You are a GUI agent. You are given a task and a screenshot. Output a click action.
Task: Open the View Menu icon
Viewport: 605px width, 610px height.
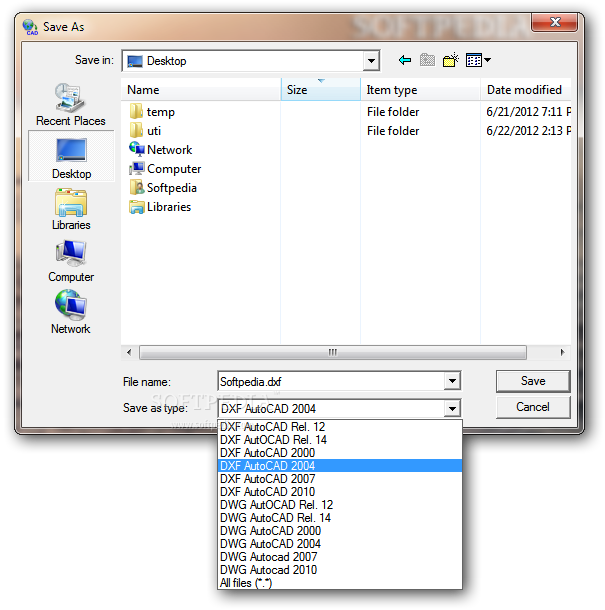tap(474, 60)
